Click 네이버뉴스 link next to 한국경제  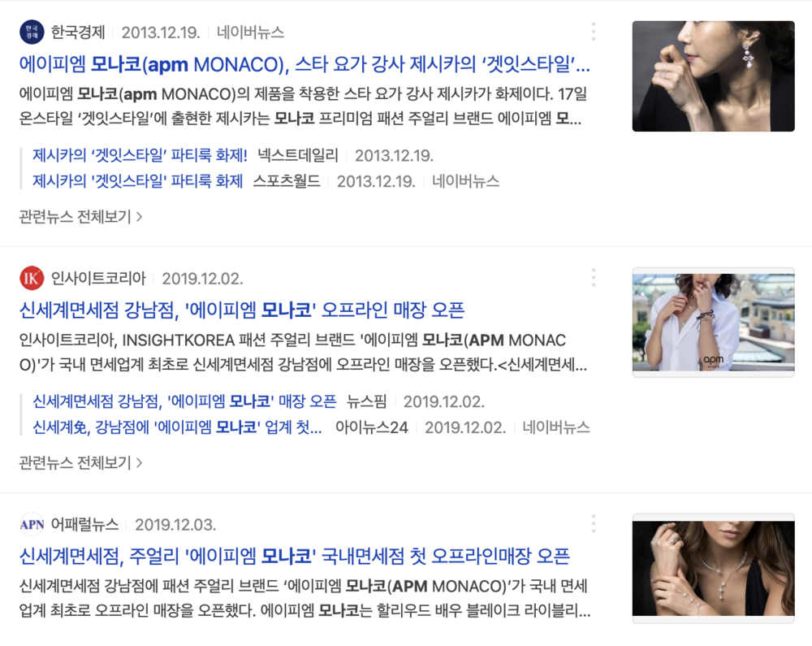pos(250,33)
